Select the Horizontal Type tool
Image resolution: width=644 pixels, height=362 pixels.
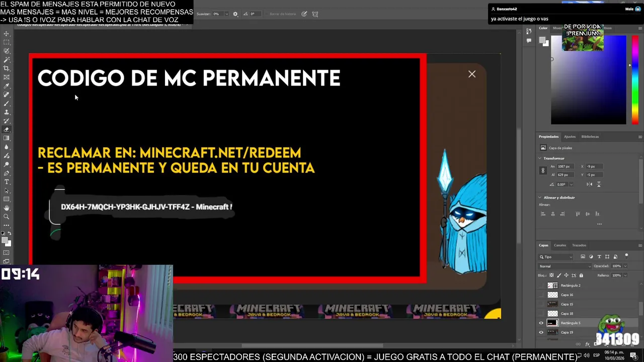coord(7,182)
